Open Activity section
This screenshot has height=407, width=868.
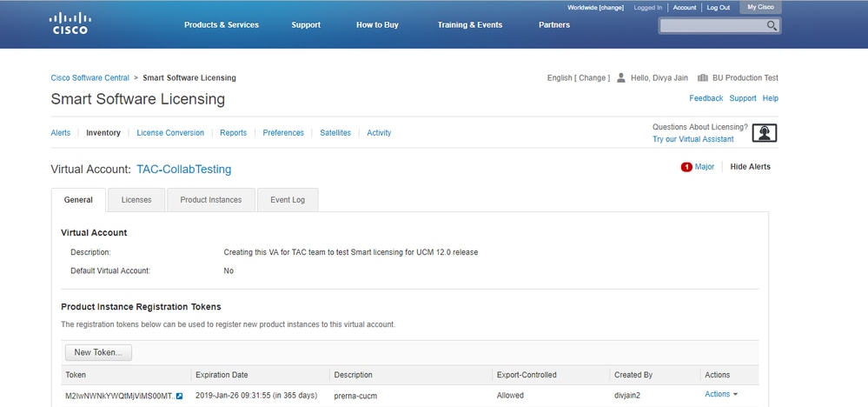379,133
